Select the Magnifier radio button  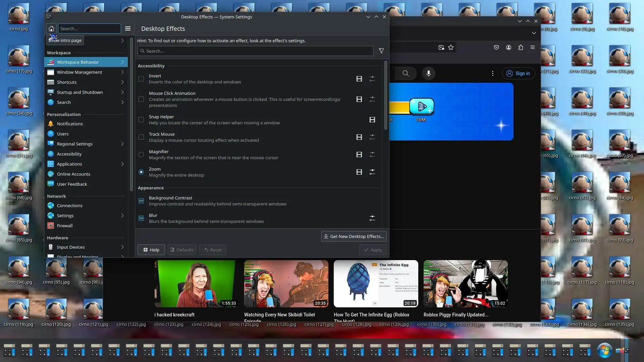[141, 155]
